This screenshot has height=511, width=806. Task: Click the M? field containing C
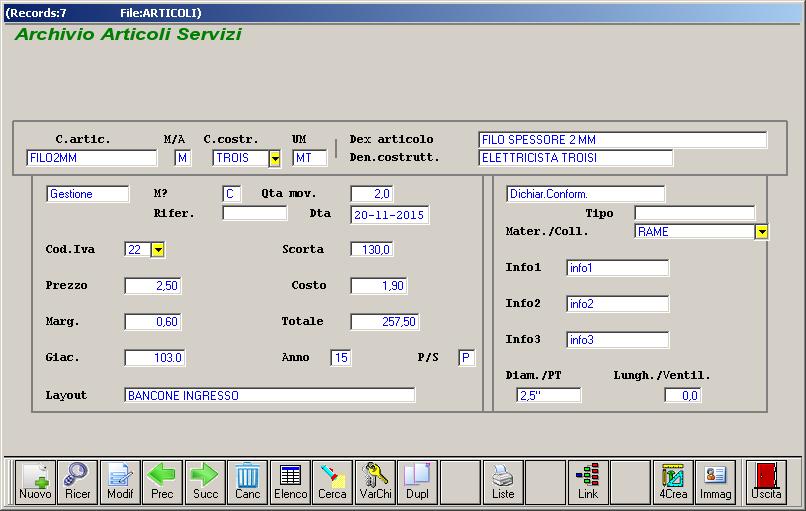(x=232, y=194)
